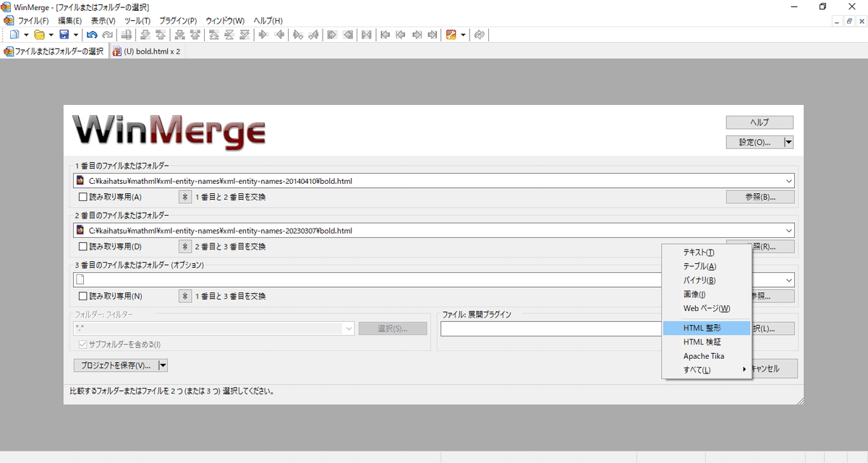
Task: Choose 画像(I) from the popup menu
Action: (707, 294)
